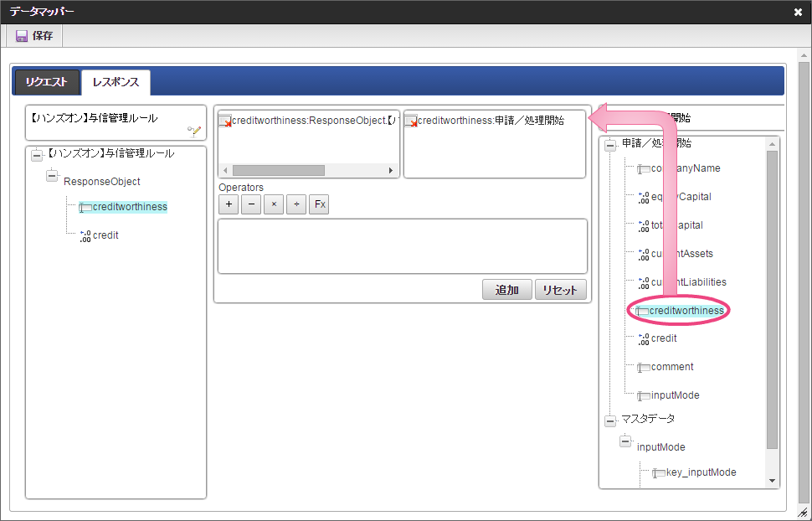The width and height of the screenshot is (812, 521).
Task: Open the Fx function button
Action: (319, 204)
